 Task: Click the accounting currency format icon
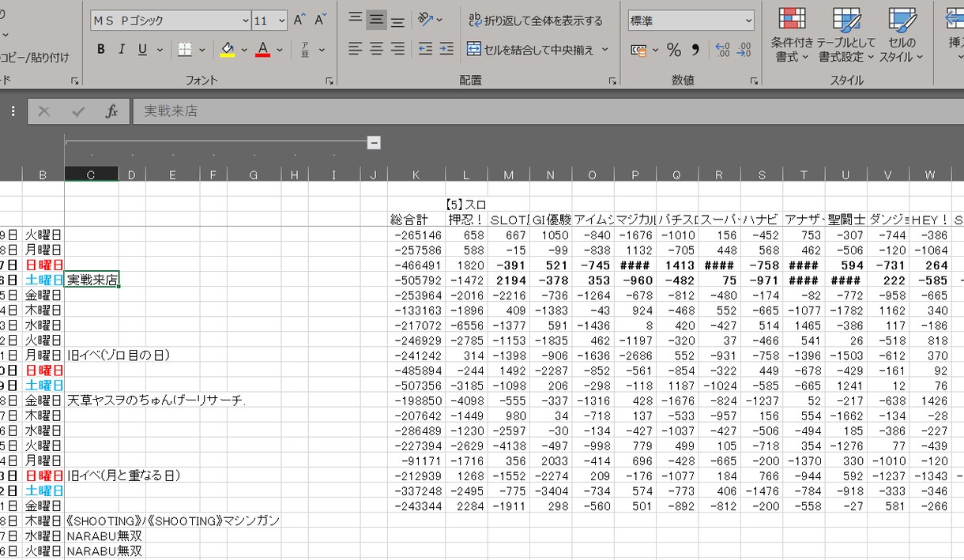point(638,50)
